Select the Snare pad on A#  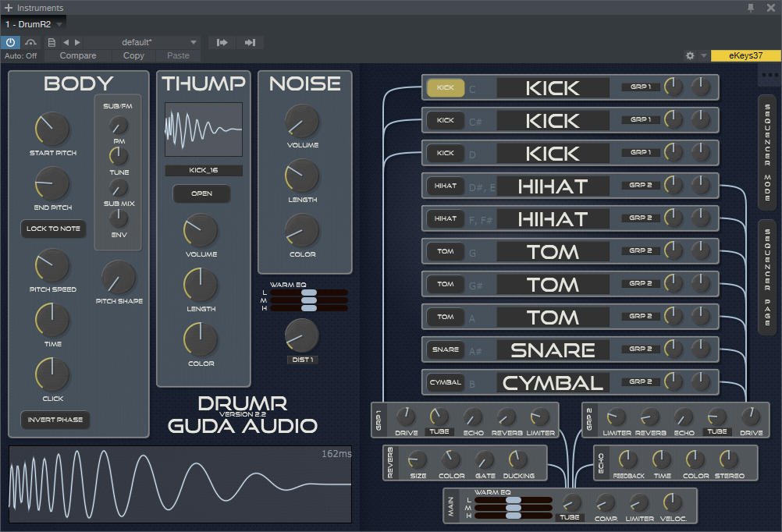click(446, 350)
